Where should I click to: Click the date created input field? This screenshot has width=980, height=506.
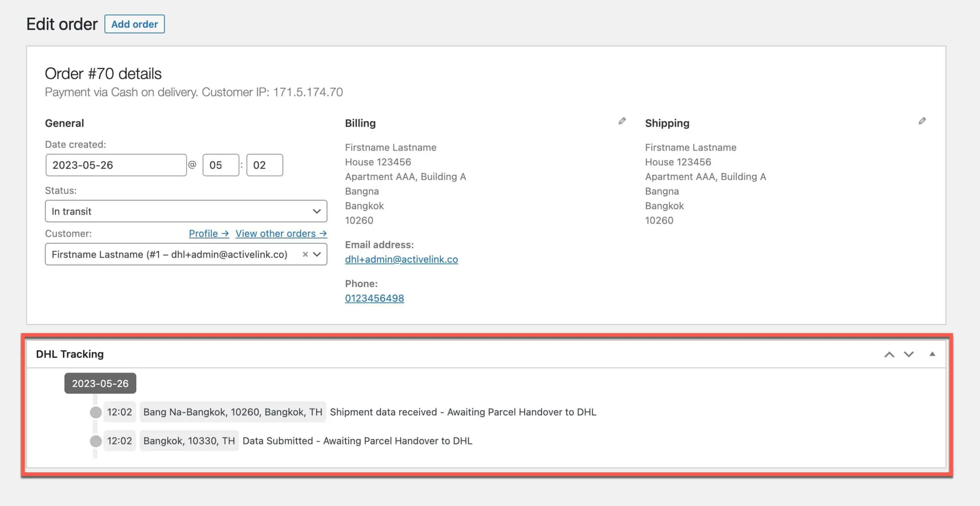coord(116,165)
